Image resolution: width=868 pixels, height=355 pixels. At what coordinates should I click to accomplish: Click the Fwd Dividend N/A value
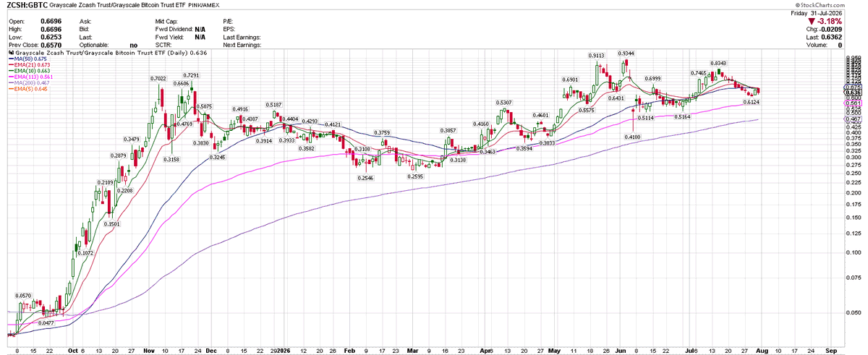point(200,29)
